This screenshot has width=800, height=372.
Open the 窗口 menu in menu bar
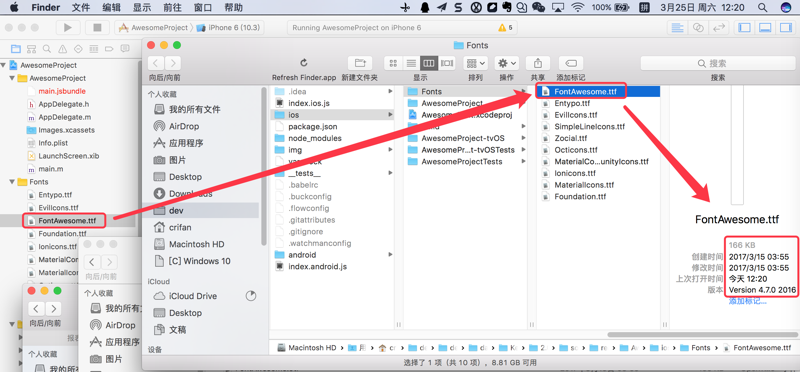click(x=203, y=7)
